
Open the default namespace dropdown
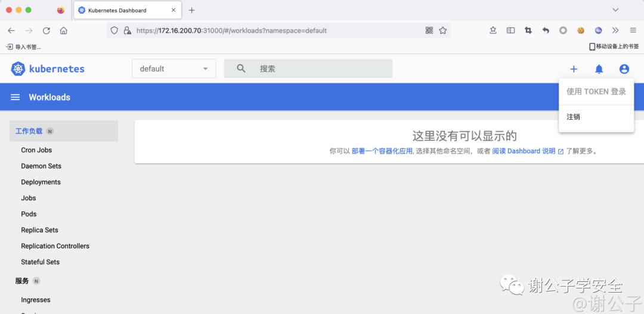pos(174,69)
